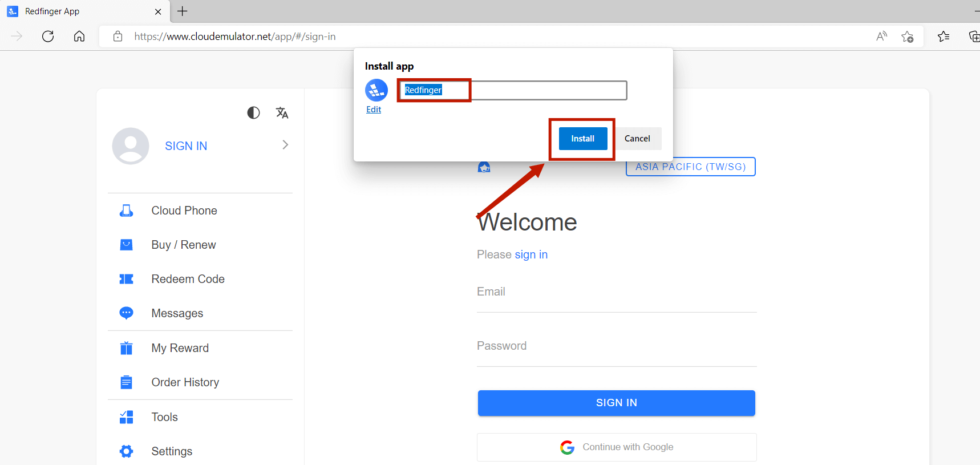Click the SIGN IN sidebar link

coord(186,146)
